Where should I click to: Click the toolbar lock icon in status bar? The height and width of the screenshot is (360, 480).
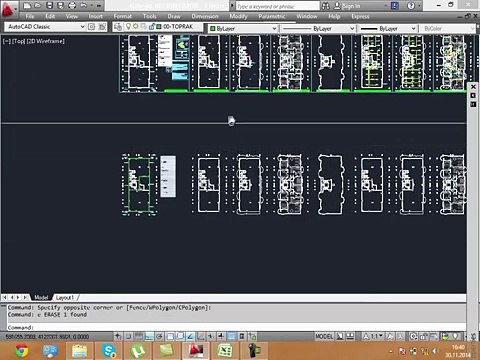coord(424,336)
